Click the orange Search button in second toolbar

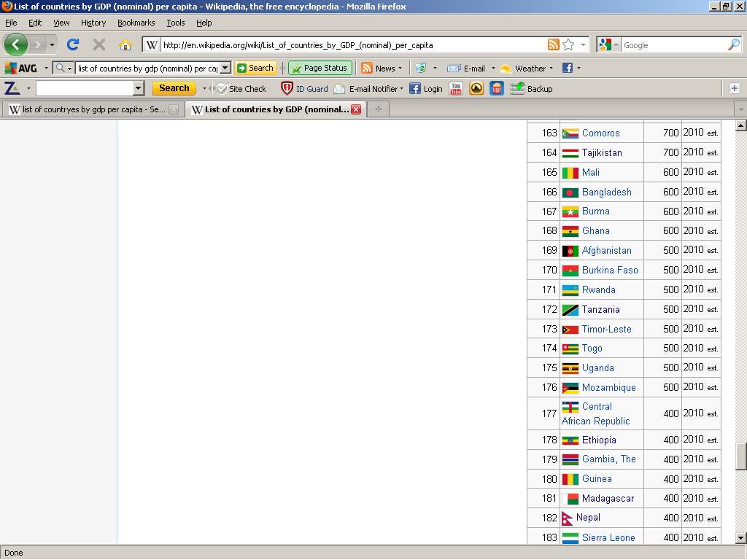(x=174, y=88)
